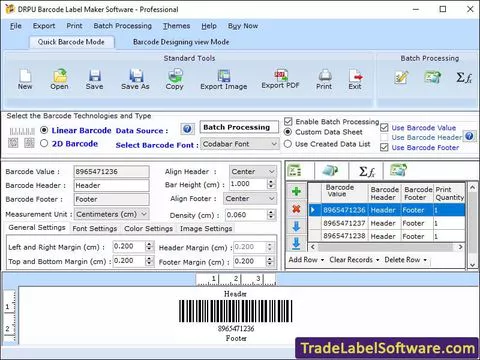Open the File menu
This screenshot has width=480, height=360.
click(16, 26)
